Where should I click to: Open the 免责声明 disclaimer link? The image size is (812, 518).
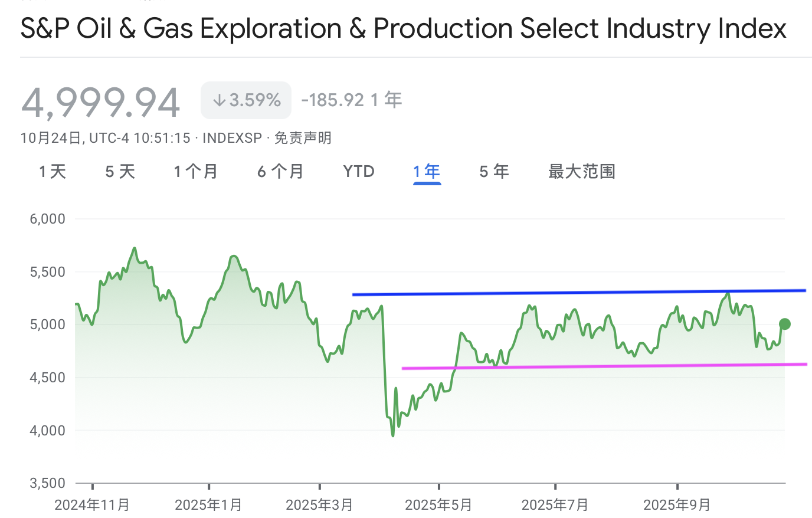pyautogui.click(x=303, y=138)
